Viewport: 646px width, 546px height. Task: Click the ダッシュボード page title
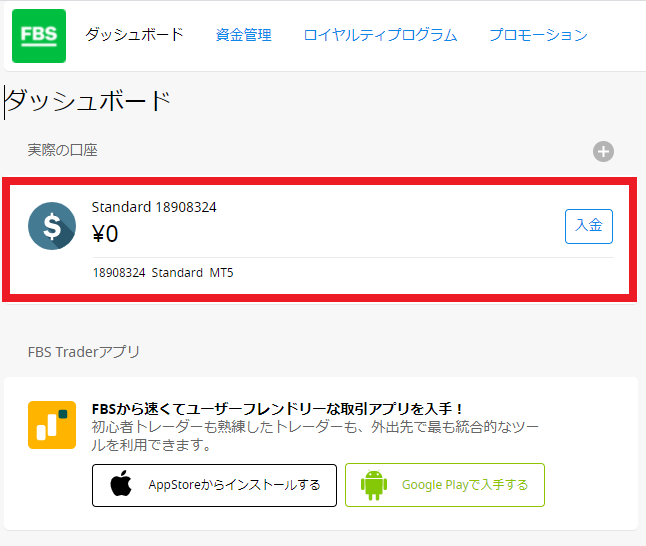pos(88,101)
